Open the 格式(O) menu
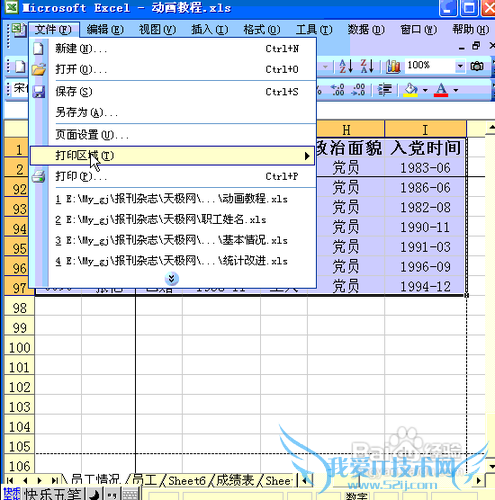This screenshot has height=500, width=495. point(262,30)
